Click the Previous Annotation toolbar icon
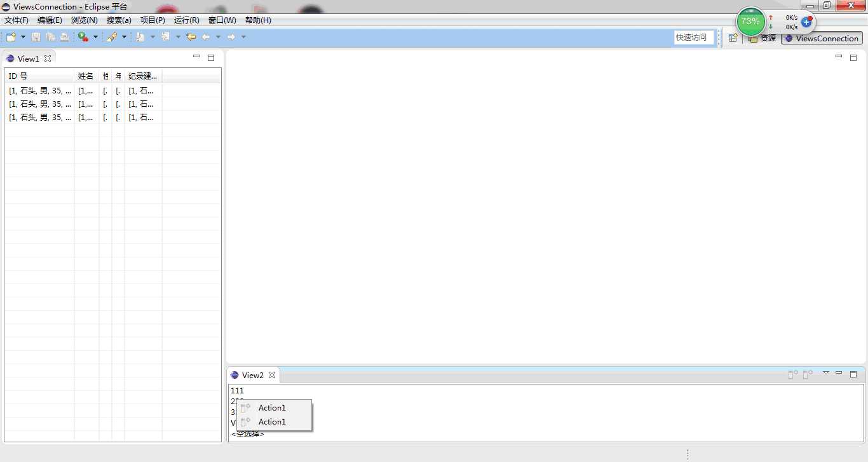 166,37
